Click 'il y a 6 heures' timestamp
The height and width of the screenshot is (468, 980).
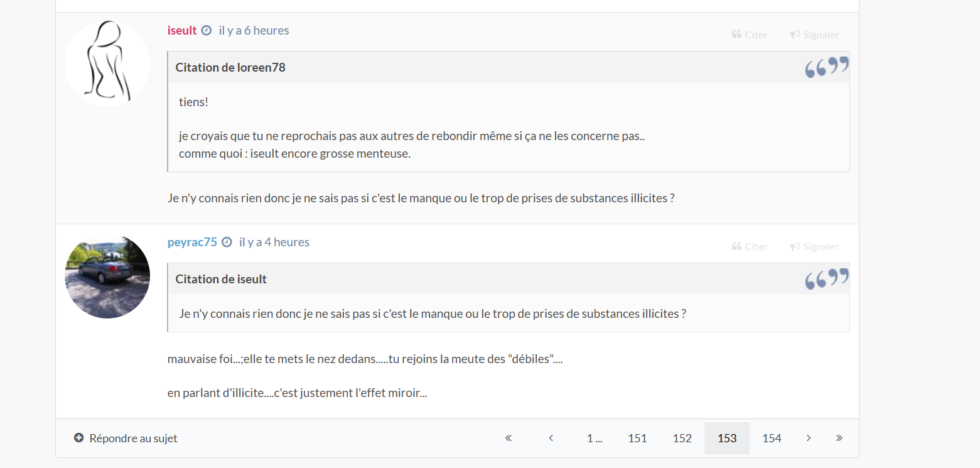(254, 30)
